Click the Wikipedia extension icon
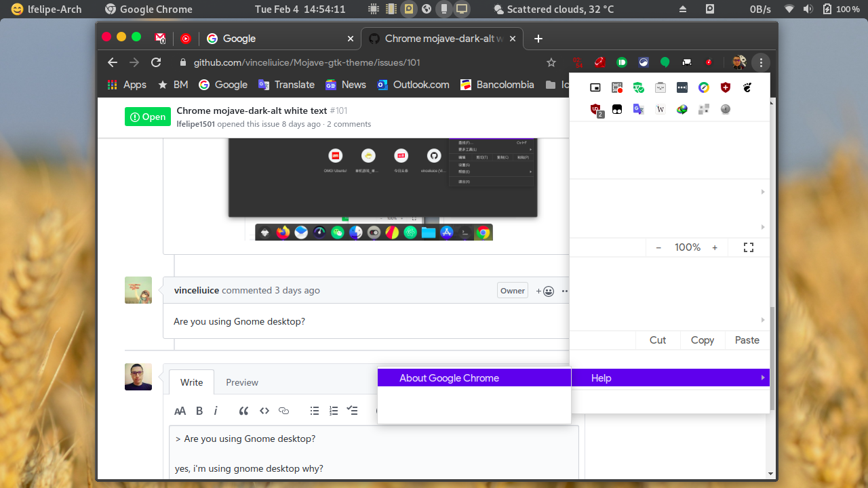Screen dimensions: 868x488 point(660,109)
